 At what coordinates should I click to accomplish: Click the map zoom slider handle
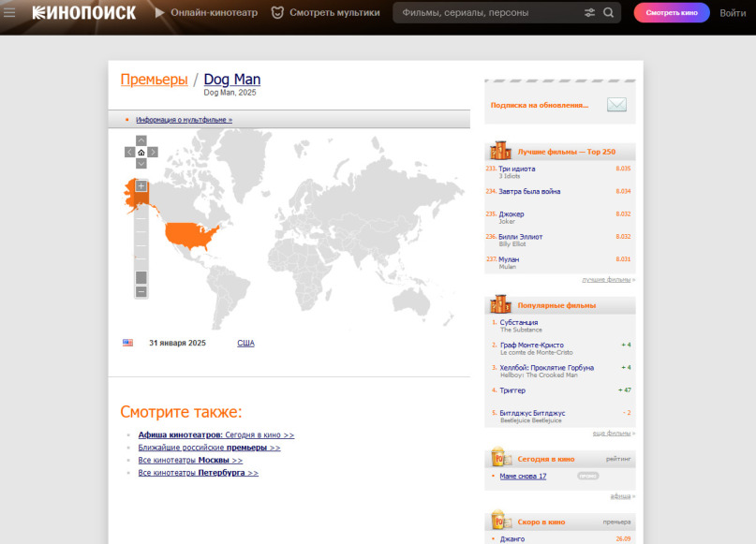coord(141,277)
